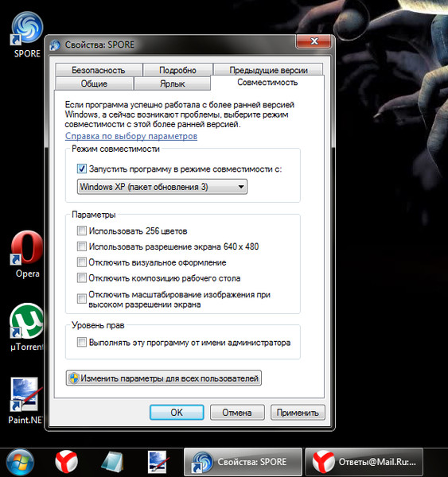Image resolution: width=448 pixels, height=477 pixels.
Task: Check Отключить масштабирование изображения checkbox
Action: click(x=82, y=299)
